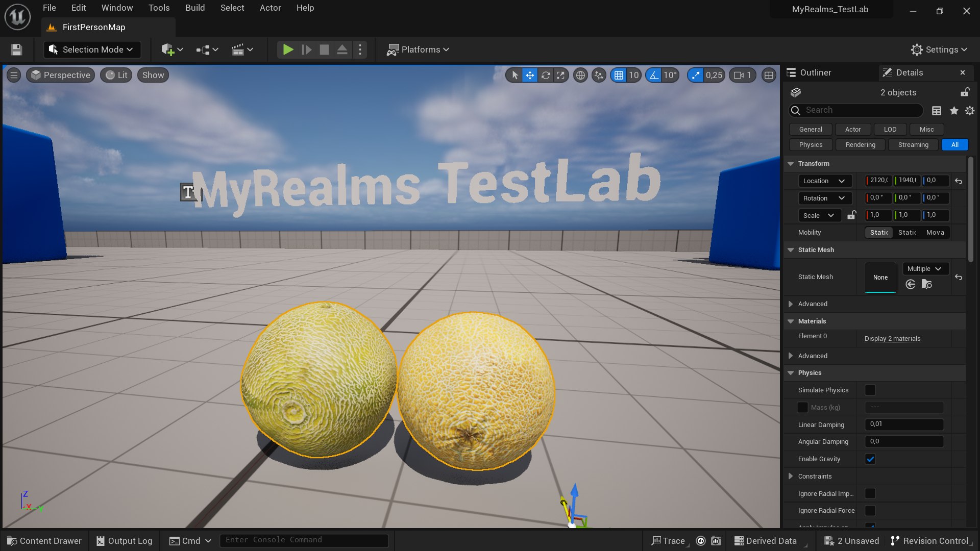
Task: Toggle grid snapping icon
Action: coord(619,75)
